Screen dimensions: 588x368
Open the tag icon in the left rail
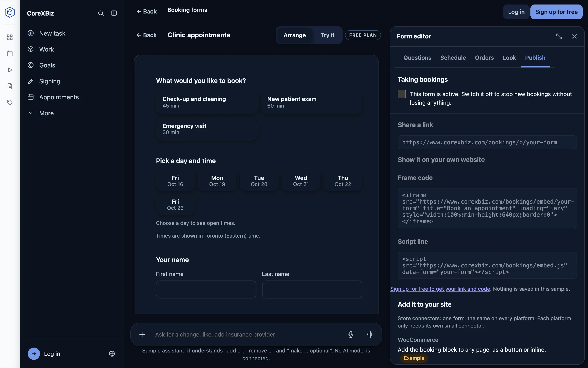tap(10, 102)
